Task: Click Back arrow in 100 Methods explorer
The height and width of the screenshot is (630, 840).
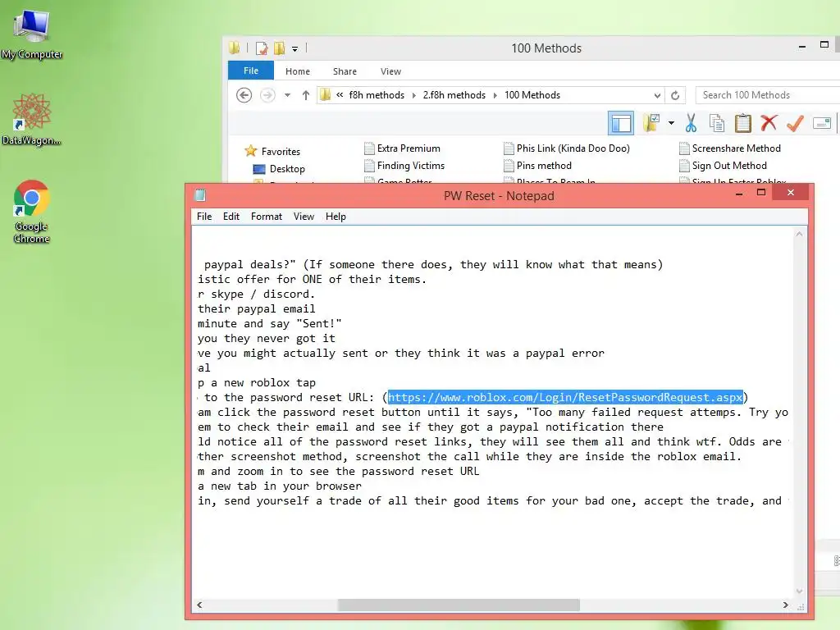Action: click(244, 95)
